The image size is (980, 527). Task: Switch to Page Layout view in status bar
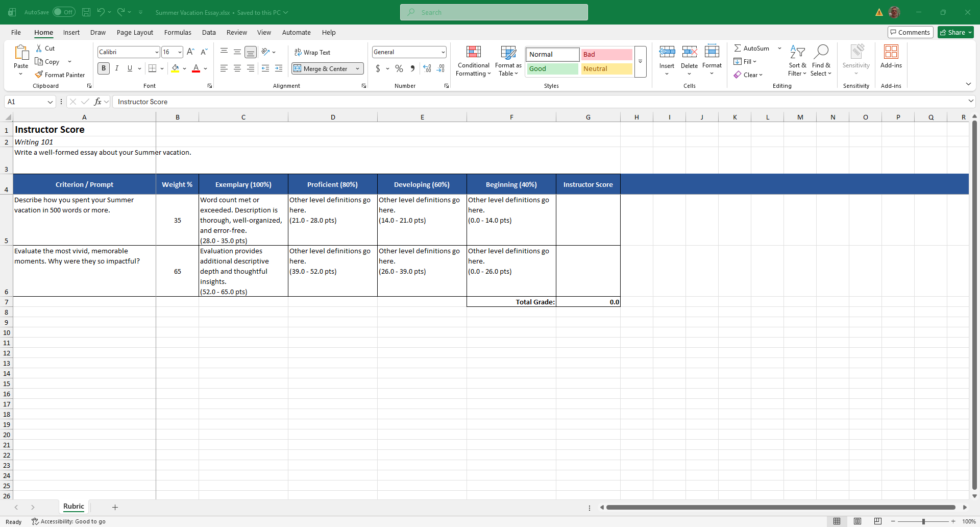[857, 521]
